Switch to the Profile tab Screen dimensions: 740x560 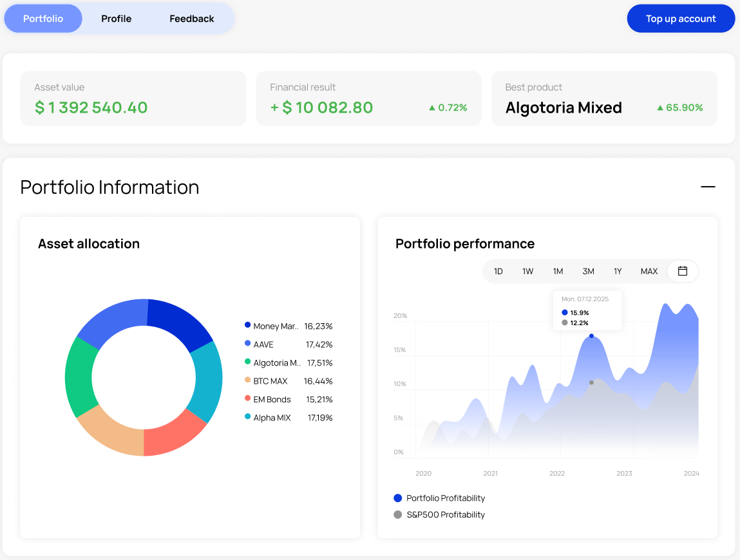click(x=116, y=19)
